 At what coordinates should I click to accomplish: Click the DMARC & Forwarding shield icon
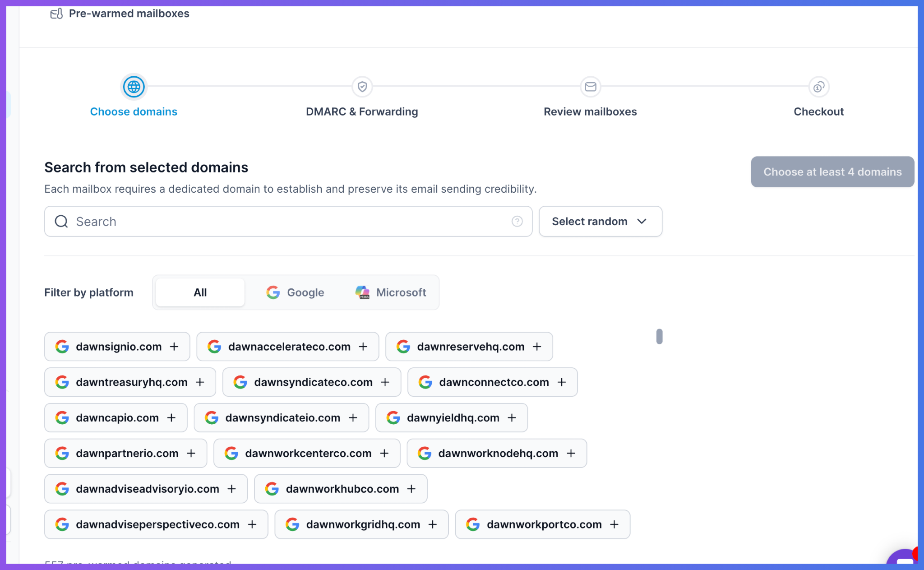click(x=362, y=86)
